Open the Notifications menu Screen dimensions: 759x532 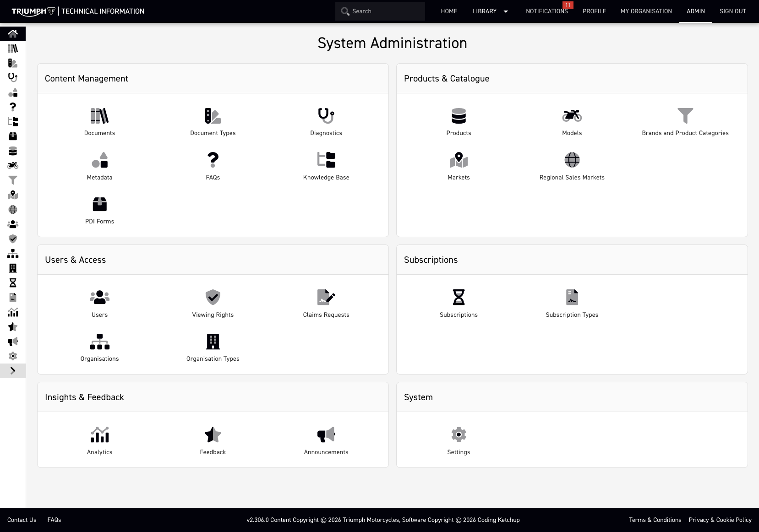pos(546,11)
